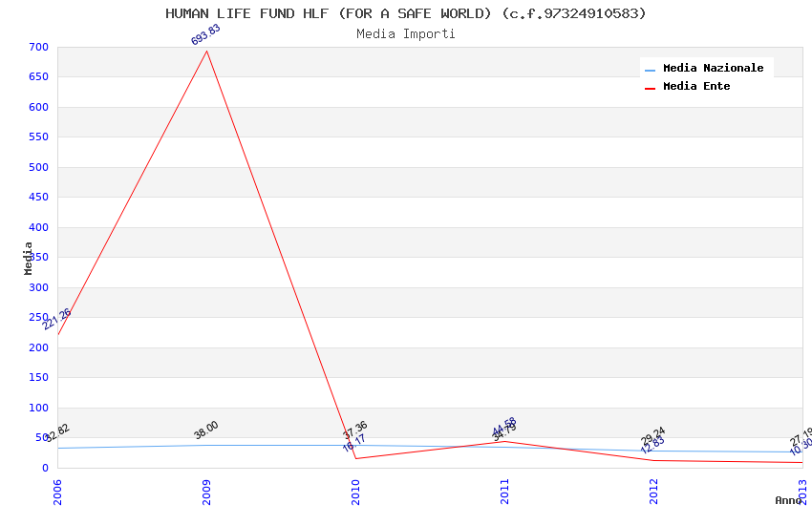Click y-axis value 450
812x525 pixels.
[39, 197]
